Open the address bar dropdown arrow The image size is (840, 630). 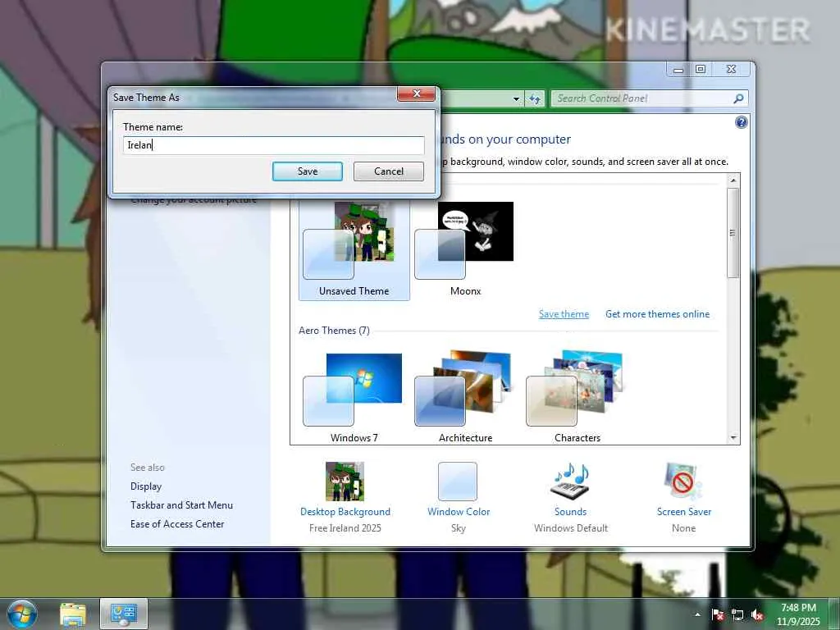tap(516, 99)
